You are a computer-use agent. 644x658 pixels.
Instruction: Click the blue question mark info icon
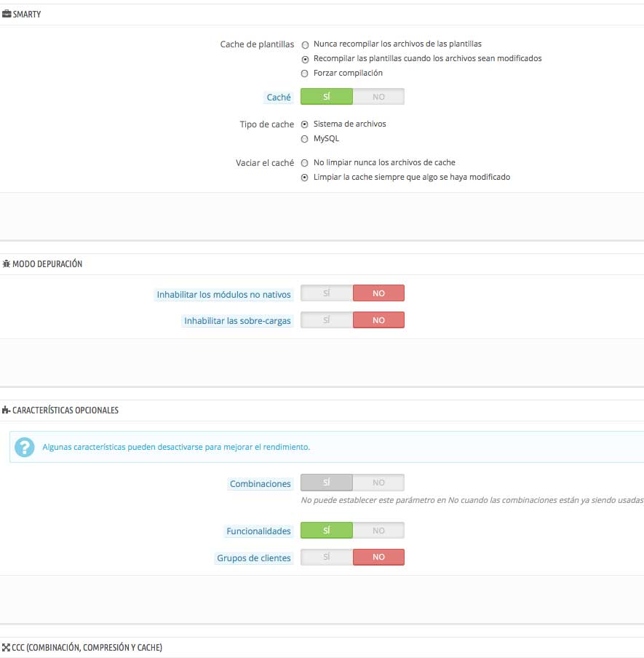24,447
